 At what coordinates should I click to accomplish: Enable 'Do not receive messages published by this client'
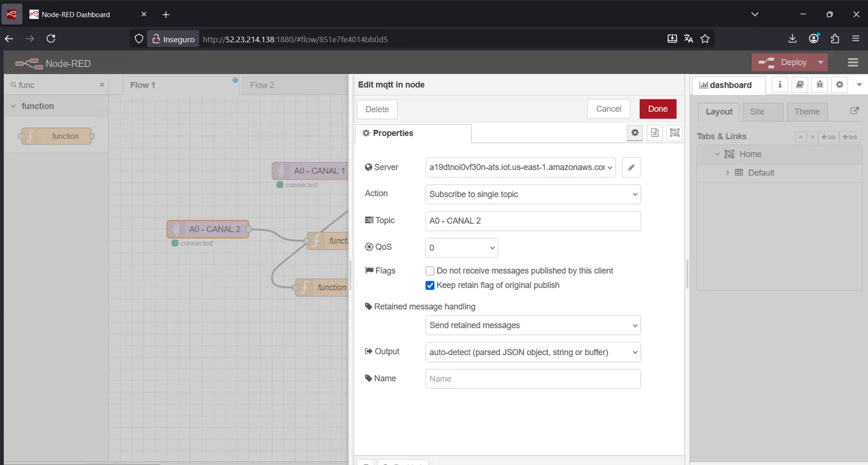click(430, 271)
